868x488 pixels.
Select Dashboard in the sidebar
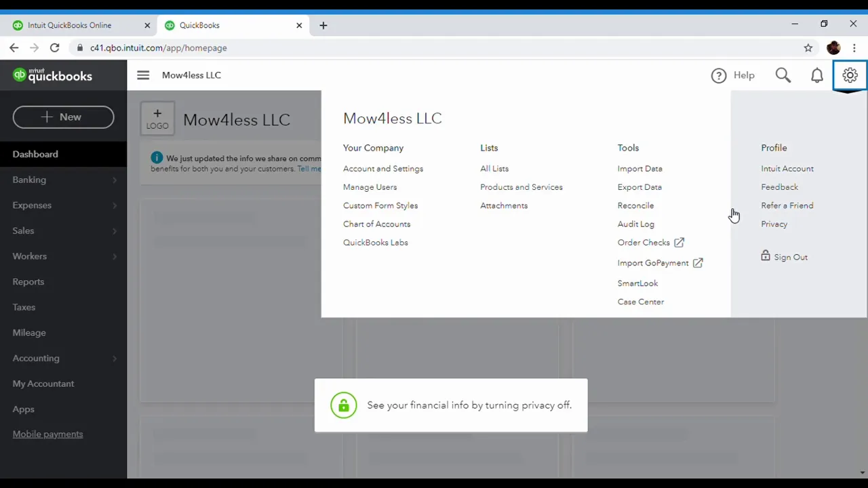pos(63,154)
